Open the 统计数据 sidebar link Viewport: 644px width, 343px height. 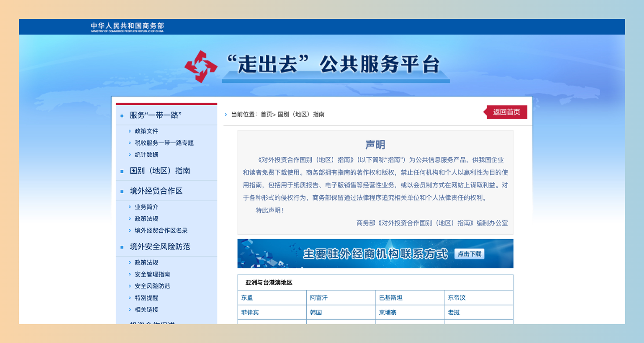(x=146, y=154)
